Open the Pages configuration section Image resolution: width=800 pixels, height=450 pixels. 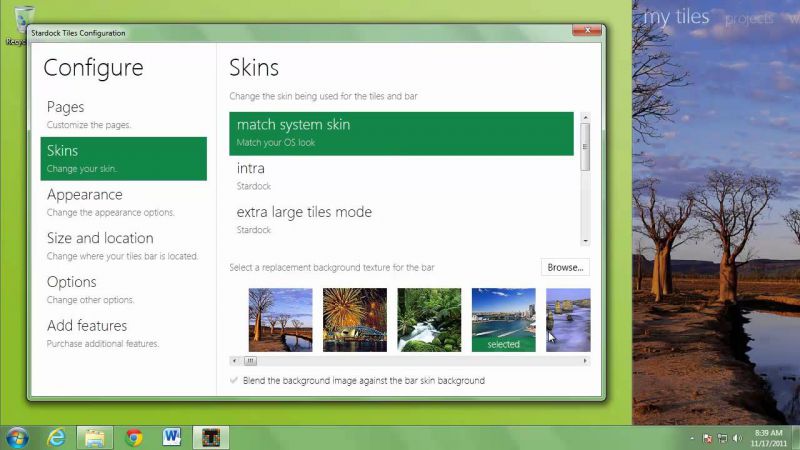123,115
